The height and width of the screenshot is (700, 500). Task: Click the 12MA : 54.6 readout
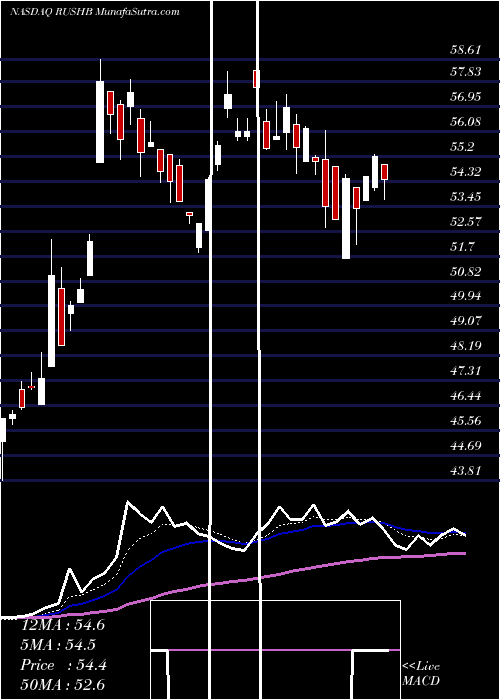point(63,625)
